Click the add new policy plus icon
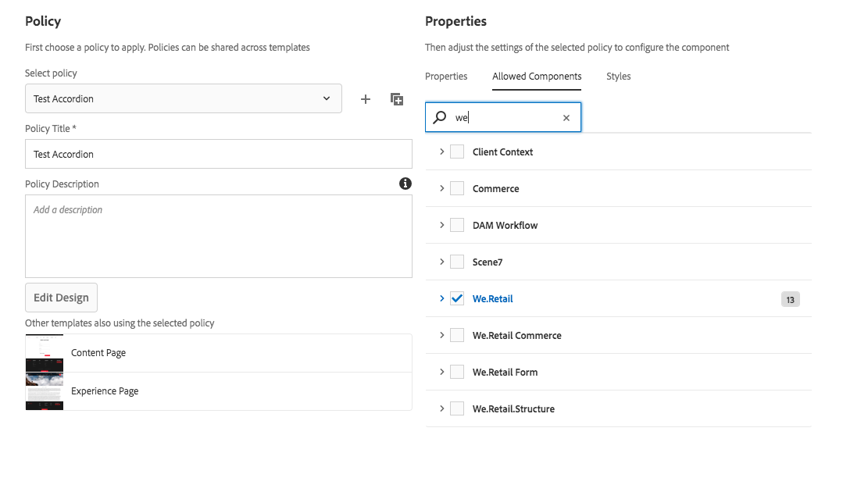The image size is (868, 485). coord(365,98)
